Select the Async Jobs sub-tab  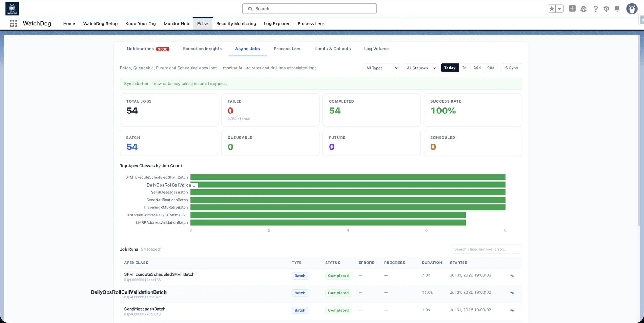point(248,49)
